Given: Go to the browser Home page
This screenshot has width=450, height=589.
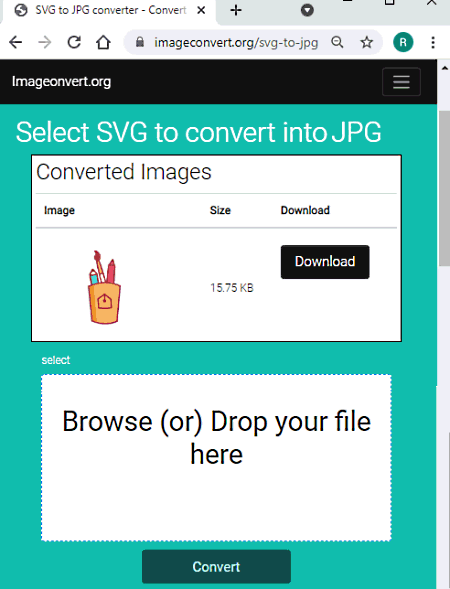Looking at the screenshot, I should click(103, 42).
